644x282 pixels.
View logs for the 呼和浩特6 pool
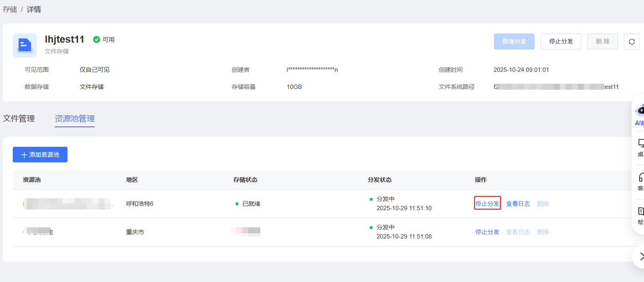coord(518,203)
